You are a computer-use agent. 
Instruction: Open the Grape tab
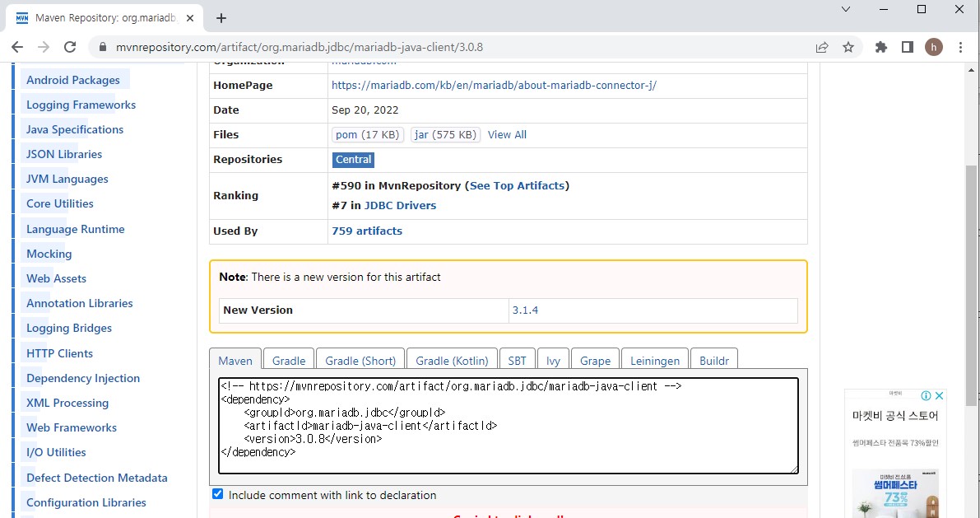click(595, 361)
